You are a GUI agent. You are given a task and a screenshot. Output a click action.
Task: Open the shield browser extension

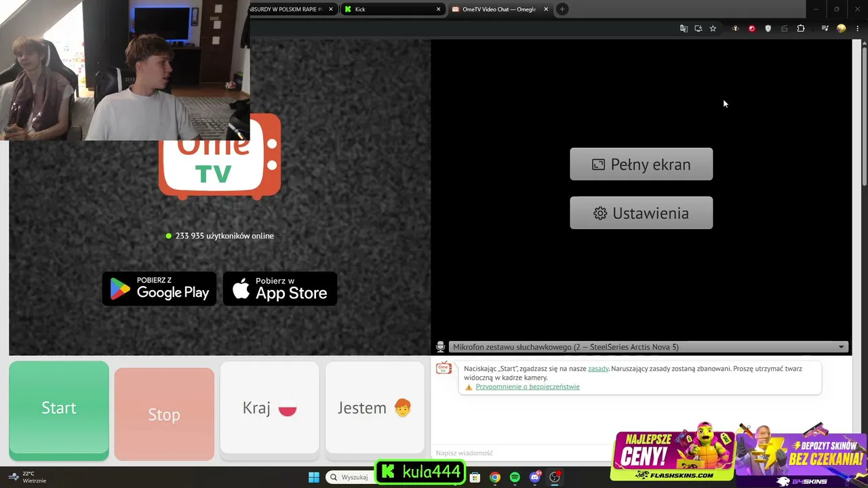768,28
